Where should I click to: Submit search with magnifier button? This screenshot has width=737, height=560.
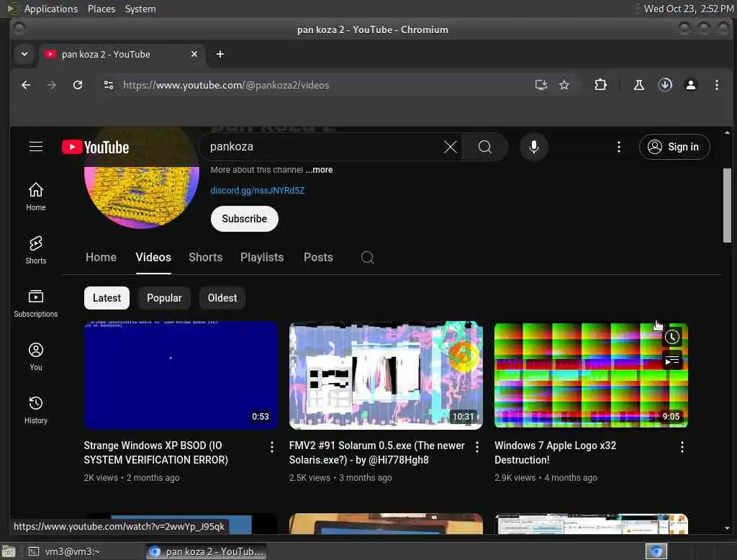tap(484, 147)
